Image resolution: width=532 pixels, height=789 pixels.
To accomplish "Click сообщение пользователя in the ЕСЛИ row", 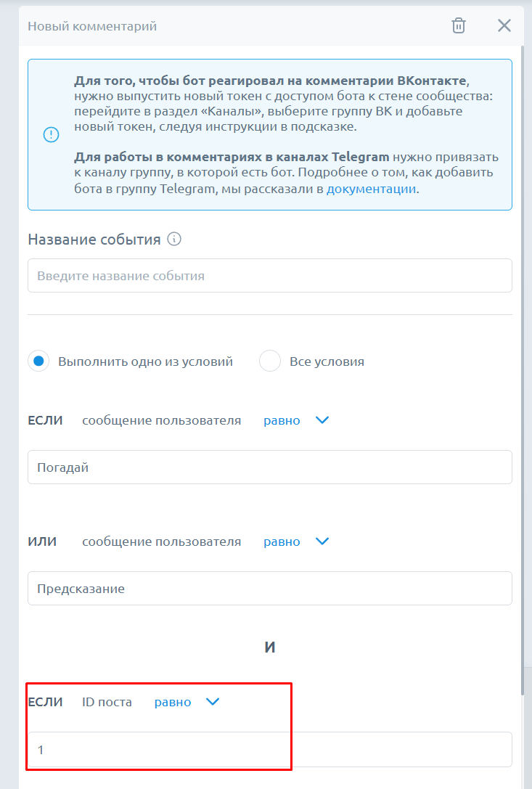I will click(161, 420).
